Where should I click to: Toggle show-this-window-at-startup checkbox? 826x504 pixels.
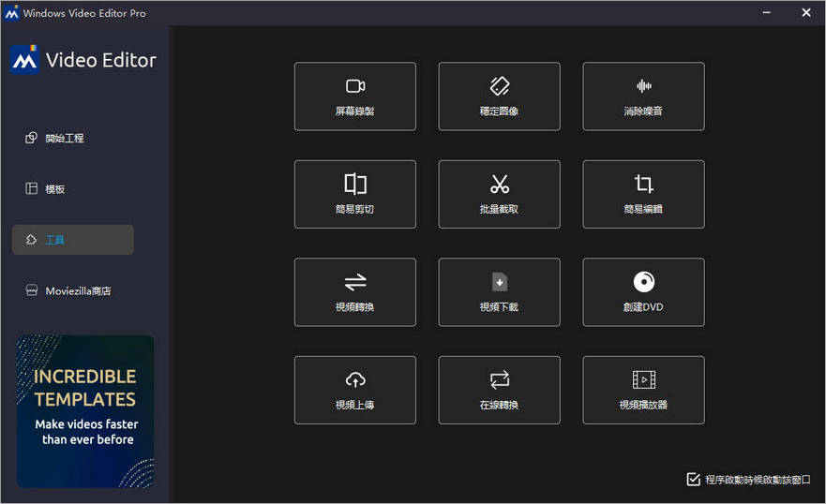tap(693, 480)
